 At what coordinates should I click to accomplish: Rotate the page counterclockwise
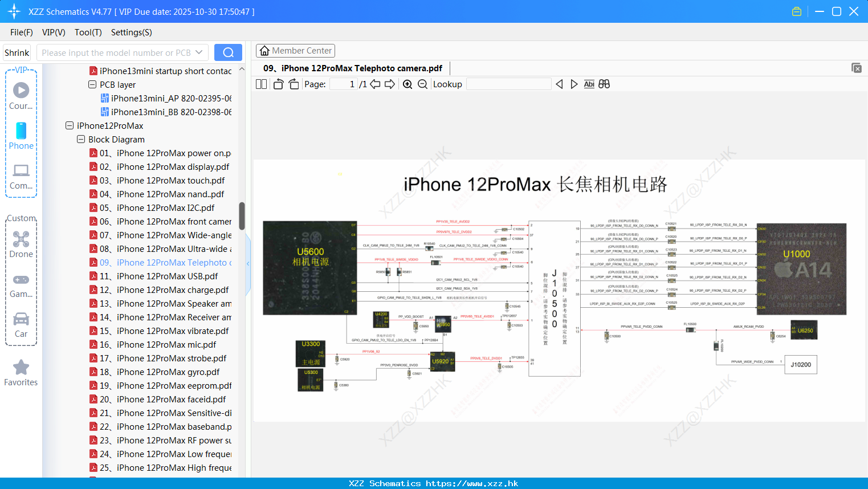tap(278, 84)
